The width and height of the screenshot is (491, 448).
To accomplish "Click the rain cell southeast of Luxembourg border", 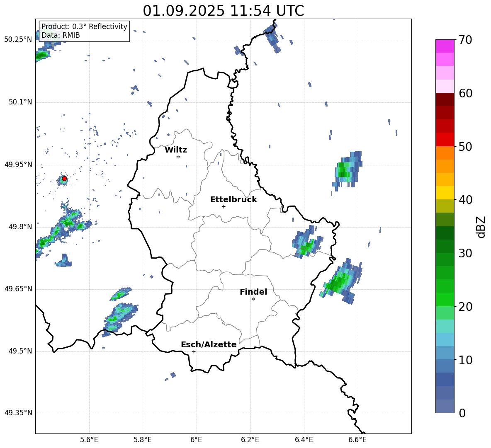I will [341, 281].
